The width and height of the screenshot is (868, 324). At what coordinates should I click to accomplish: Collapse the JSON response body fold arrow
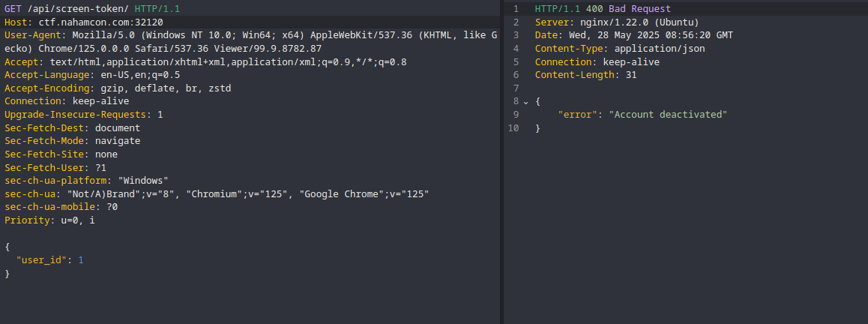[x=526, y=102]
